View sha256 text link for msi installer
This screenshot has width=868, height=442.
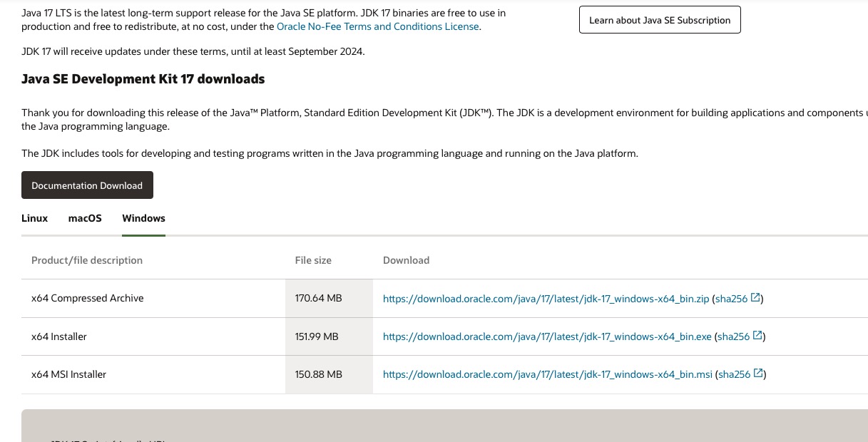(734, 374)
